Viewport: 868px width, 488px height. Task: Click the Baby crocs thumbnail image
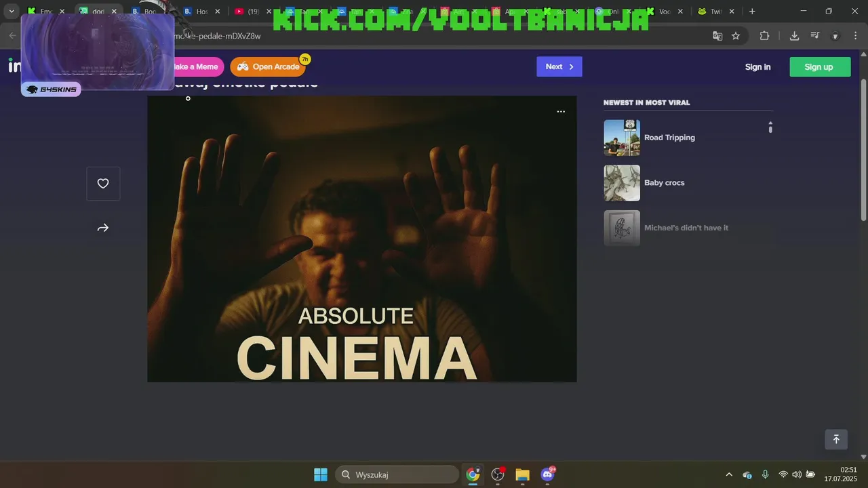[622, 183]
